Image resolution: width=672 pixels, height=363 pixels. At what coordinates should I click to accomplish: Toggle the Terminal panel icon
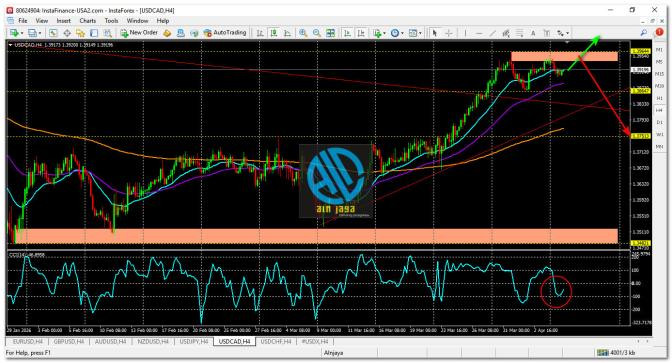(x=94, y=33)
